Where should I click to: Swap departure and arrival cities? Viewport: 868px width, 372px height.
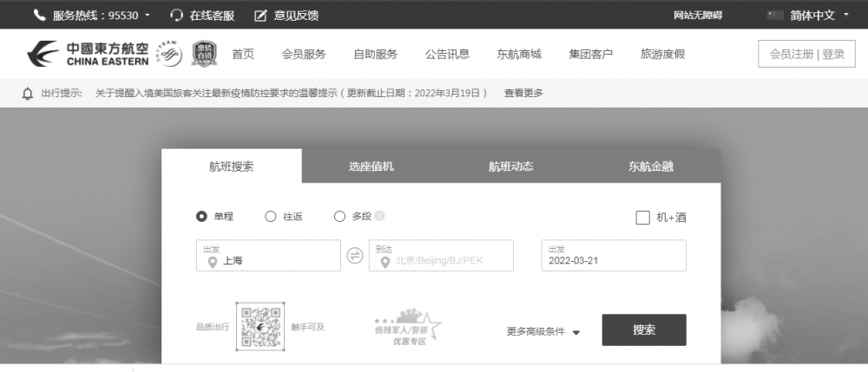pyautogui.click(x=355, y=255)
